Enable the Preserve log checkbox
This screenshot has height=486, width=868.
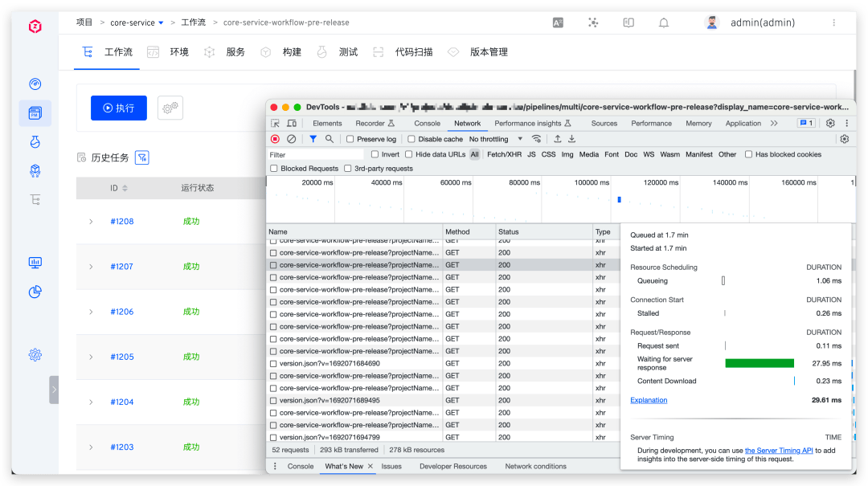coord(350,139)
